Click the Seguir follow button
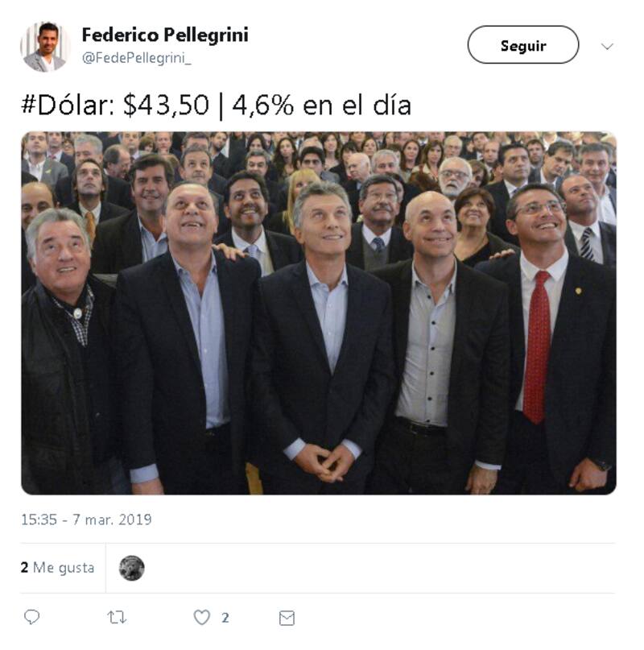The height and width of the screenshot is (650, 644). pyautogui.click(x=523, y=45)
